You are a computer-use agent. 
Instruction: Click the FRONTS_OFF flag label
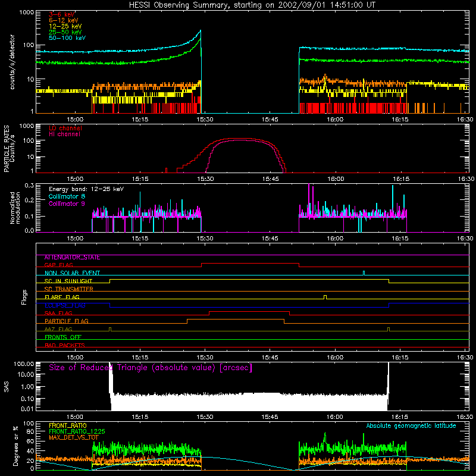click(63, 337)
